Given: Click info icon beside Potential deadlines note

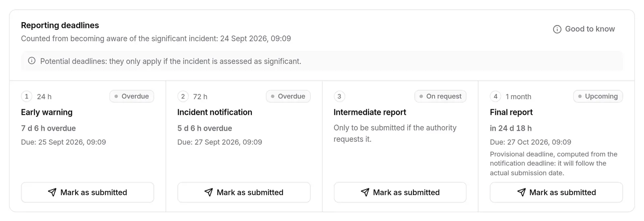Looking at the screenshot, I should click(x=32, y=61).
